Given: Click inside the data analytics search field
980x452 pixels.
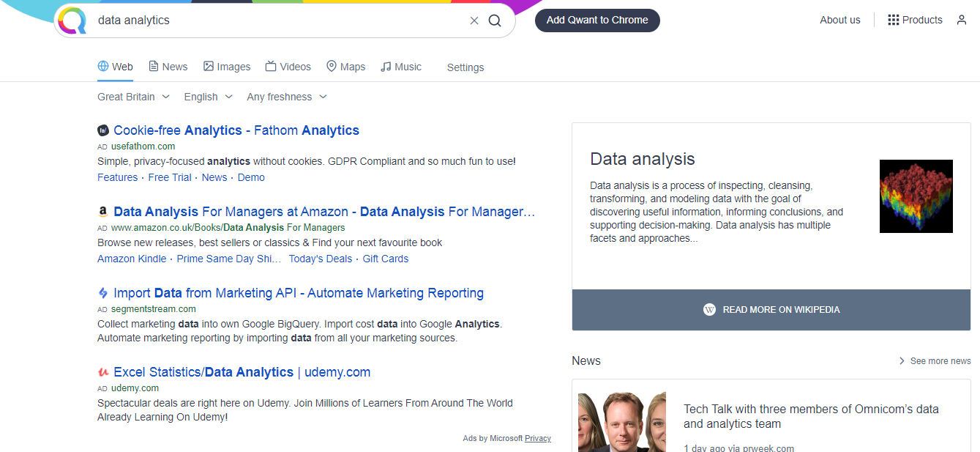Looking at the screenshot, I should (278, 21).
